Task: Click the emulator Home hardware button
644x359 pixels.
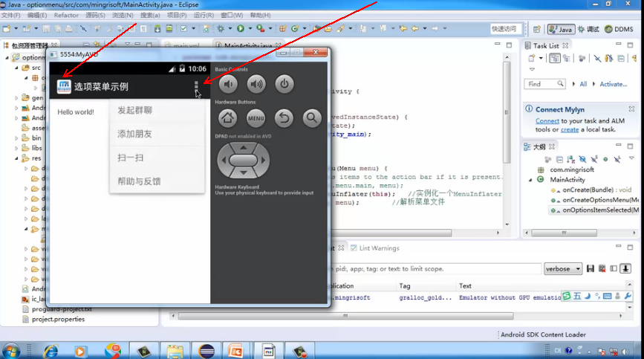Action: 228,118
